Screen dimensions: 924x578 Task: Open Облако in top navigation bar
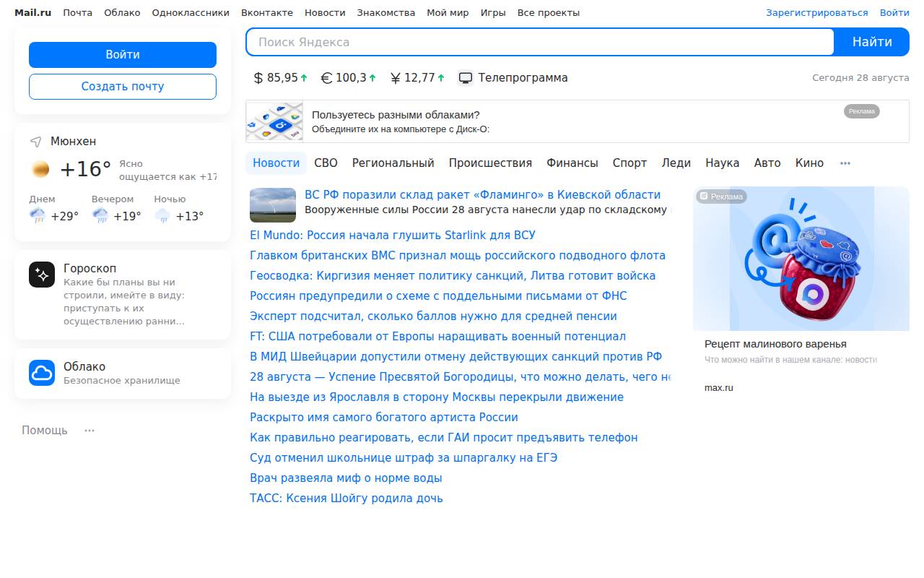click(x=122, y=13)
